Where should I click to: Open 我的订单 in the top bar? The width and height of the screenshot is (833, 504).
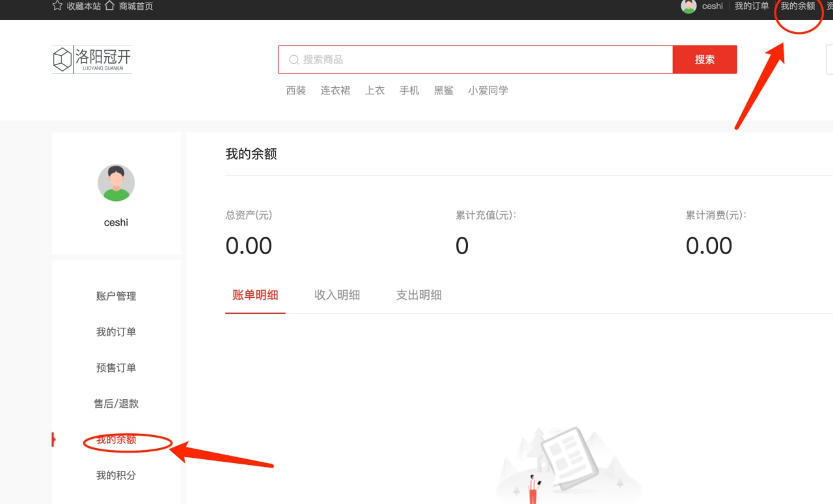(x=752, y=6)
